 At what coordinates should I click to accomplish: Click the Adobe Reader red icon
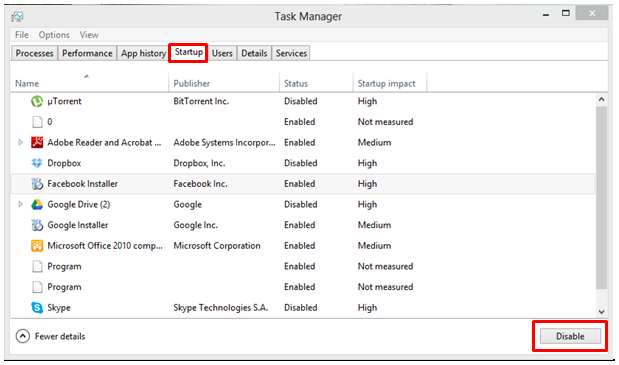(37, 142)
